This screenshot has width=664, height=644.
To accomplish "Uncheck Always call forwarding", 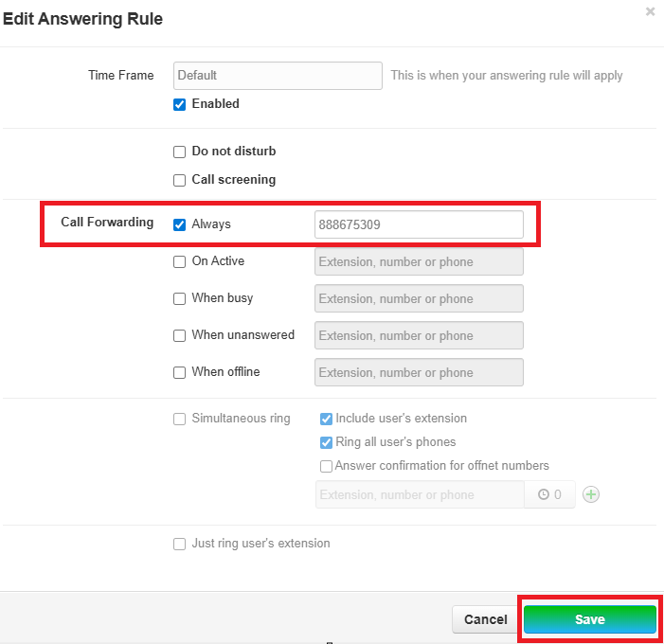I will coord(179,224).
